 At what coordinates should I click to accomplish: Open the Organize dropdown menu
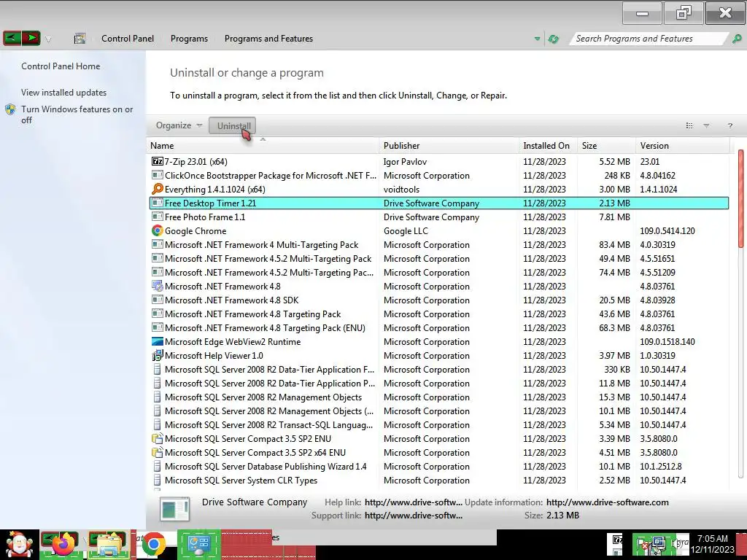179,125
